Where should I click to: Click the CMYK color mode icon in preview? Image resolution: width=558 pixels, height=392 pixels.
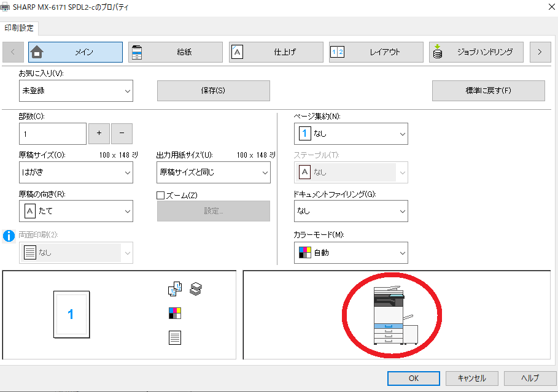click(x=175, y=313)
